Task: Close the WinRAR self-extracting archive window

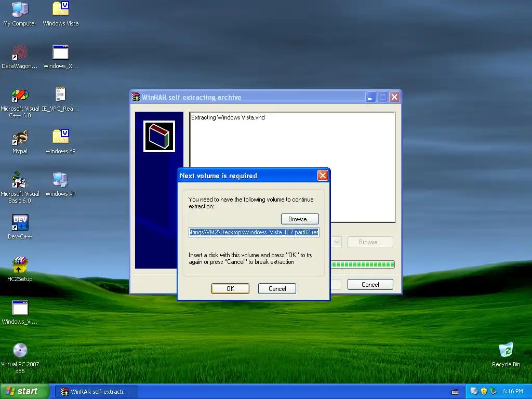Action: pyautogui.click(x=395, y=97)
